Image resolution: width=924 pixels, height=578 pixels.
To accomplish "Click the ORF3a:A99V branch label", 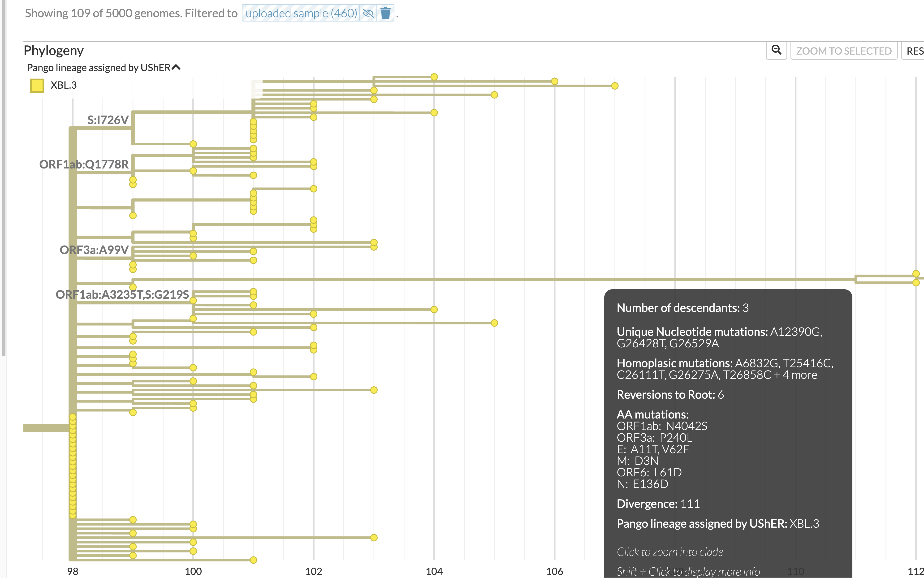I will 94,250.
